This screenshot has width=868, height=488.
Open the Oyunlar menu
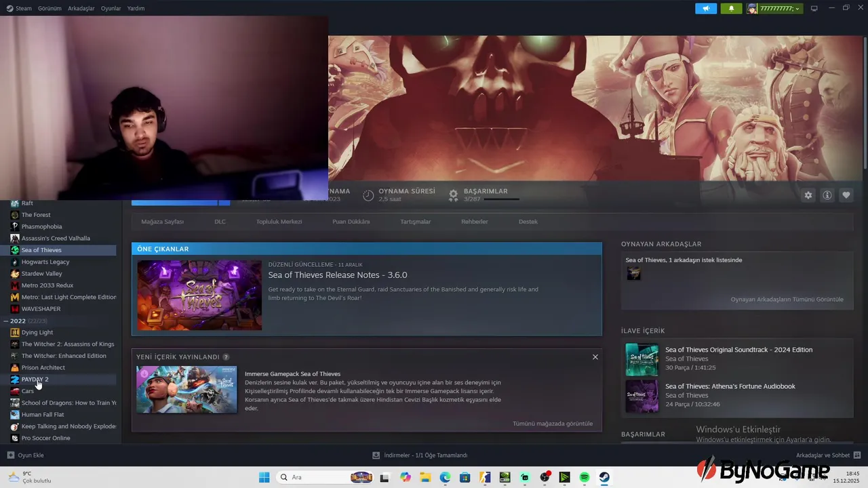coord(111,9)
